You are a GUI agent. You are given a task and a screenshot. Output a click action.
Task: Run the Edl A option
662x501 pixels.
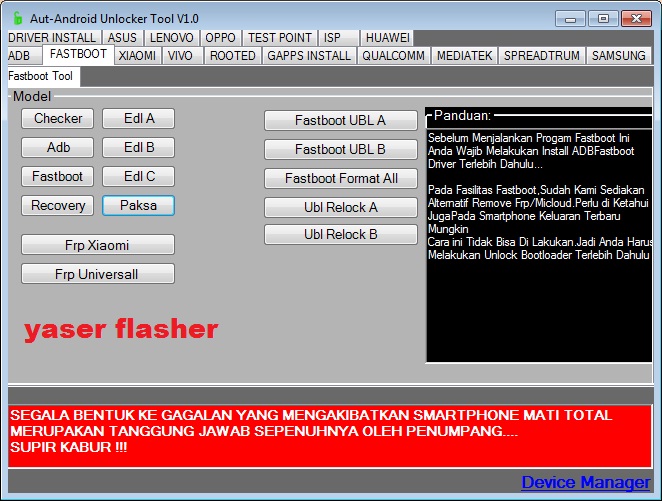tap(138, 118)
